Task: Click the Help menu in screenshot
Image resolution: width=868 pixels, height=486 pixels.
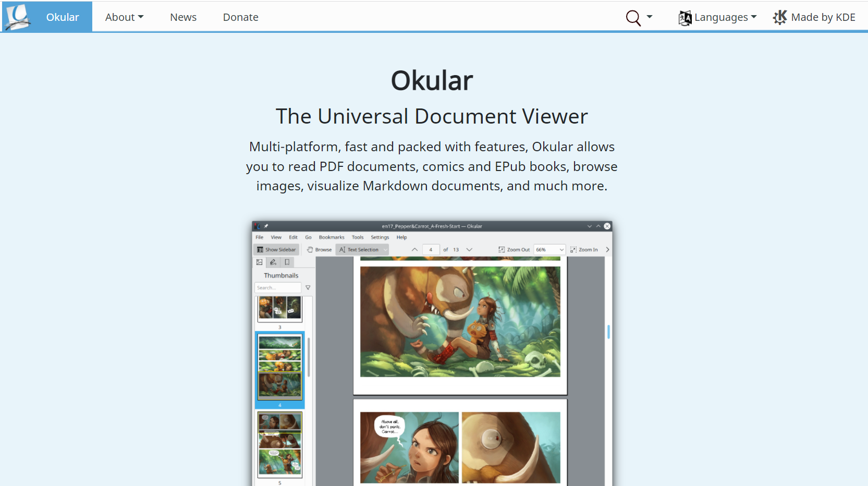Action: pos(401,237)
